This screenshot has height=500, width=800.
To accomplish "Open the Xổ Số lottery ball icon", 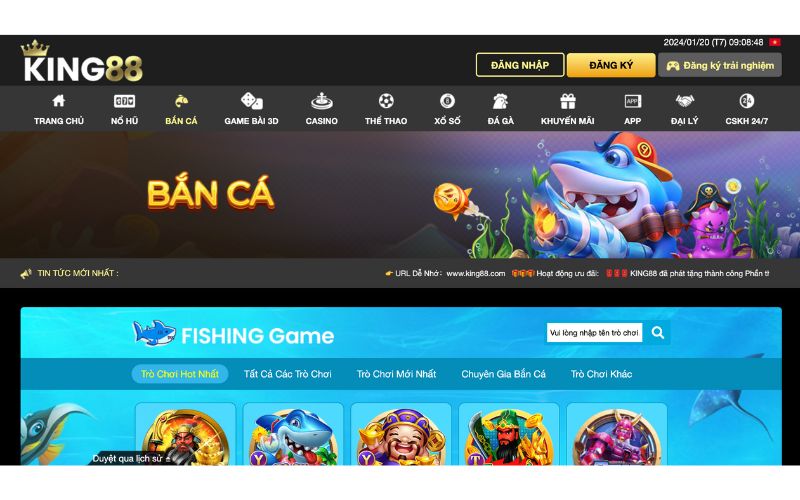I will 447,101.
